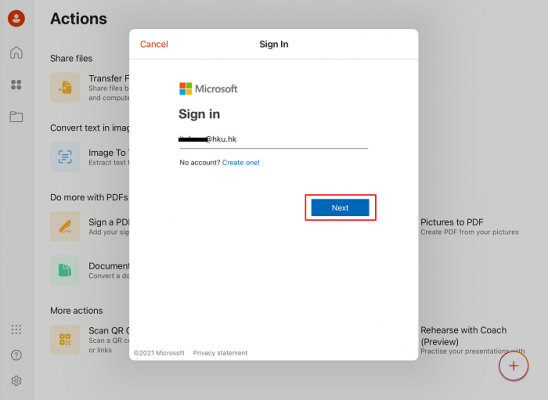Open Rehearse with Coach (Preview) action
This screenshot has height=400, width=548.
coord(473,340)
